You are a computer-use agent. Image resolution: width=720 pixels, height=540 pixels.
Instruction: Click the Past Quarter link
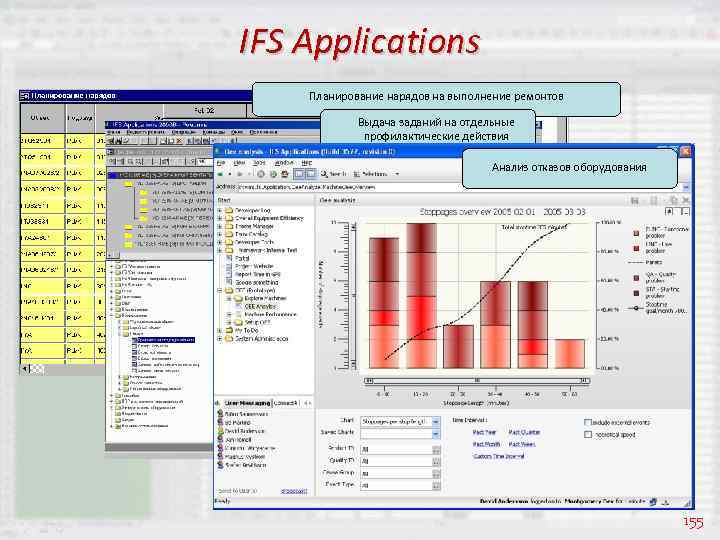(524, 433)
